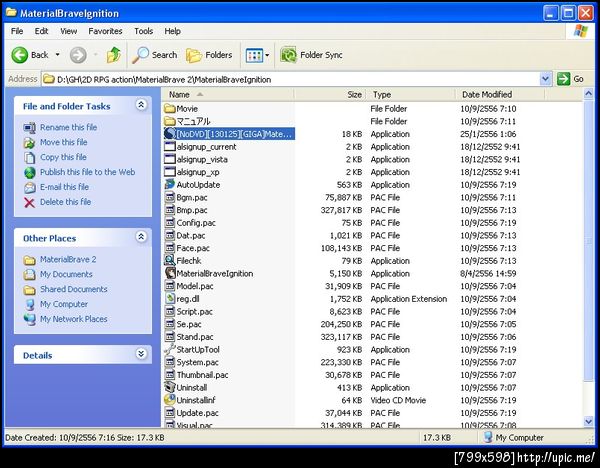Viewport: 600px width, 468px height.
Task: Sort by the Size column header
Action: pos(330,95)
